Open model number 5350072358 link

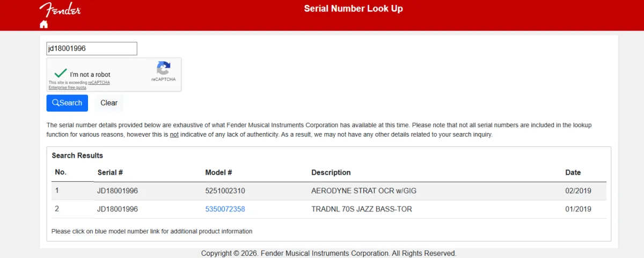coord(225,209)
